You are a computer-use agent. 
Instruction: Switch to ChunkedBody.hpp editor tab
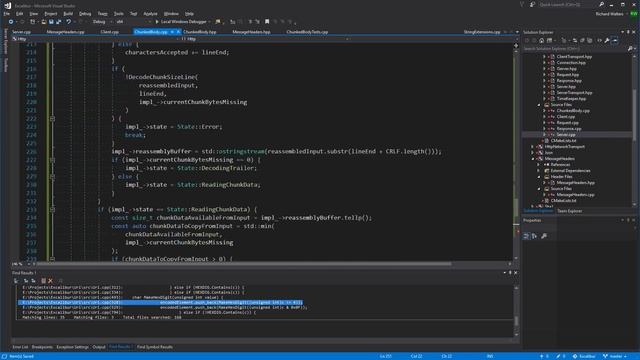[200, 32]
